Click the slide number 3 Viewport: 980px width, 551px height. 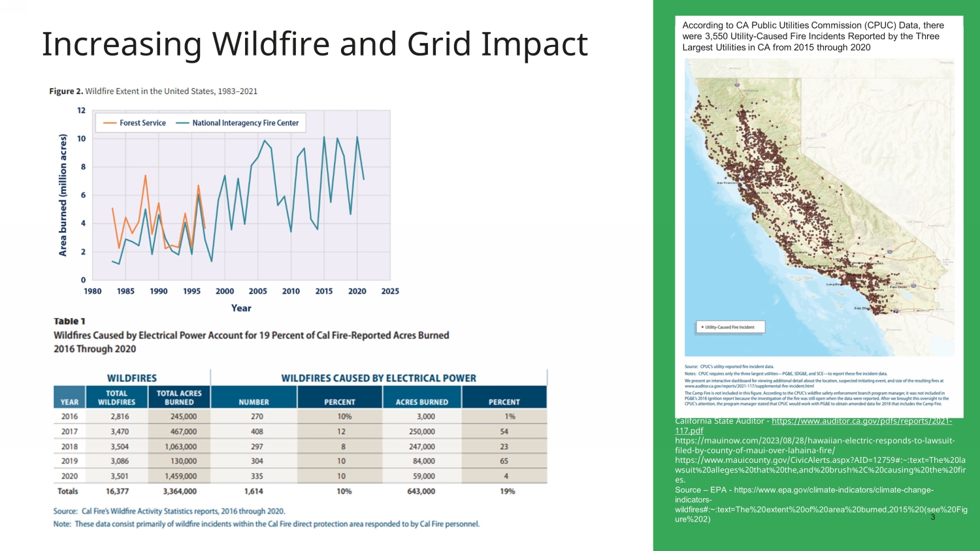click(932, 517)
